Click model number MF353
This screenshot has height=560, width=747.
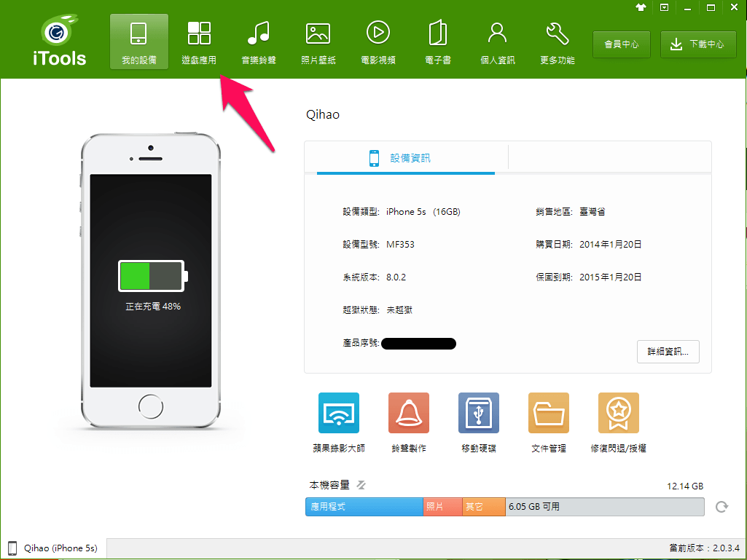(x=400, y=245)
